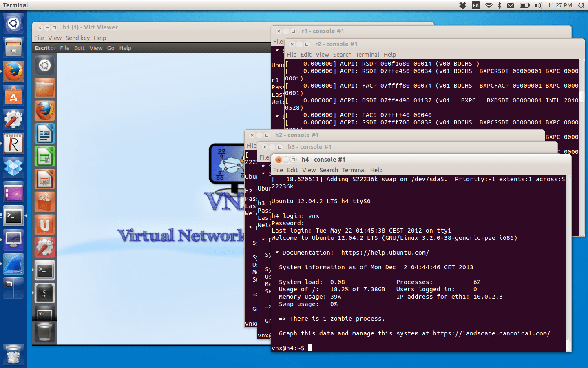Image resolution: width=588 pixels, height=368 pixels.
Task: Open clock showing 11:27 PM
Action: click(x=560, y=5)
